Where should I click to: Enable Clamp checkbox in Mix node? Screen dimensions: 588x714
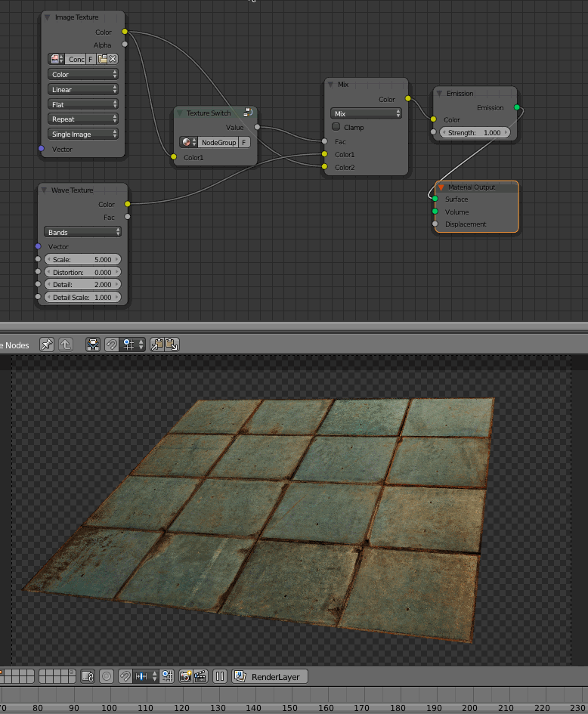[336, 127]
